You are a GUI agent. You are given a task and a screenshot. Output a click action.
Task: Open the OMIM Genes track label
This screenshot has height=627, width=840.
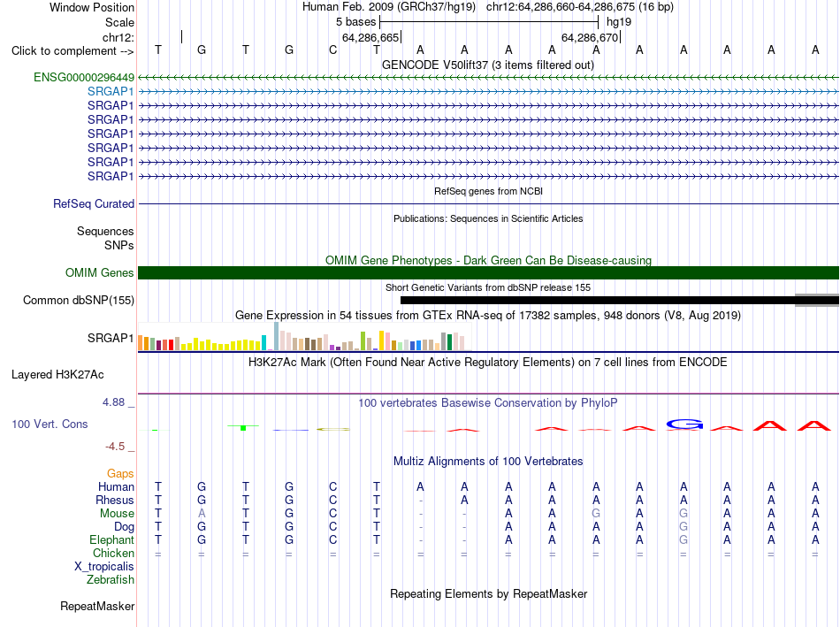click(99, 272)
